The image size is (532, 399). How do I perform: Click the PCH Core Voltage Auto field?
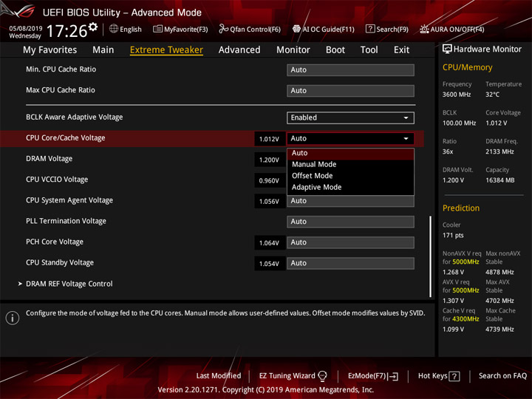350,242
